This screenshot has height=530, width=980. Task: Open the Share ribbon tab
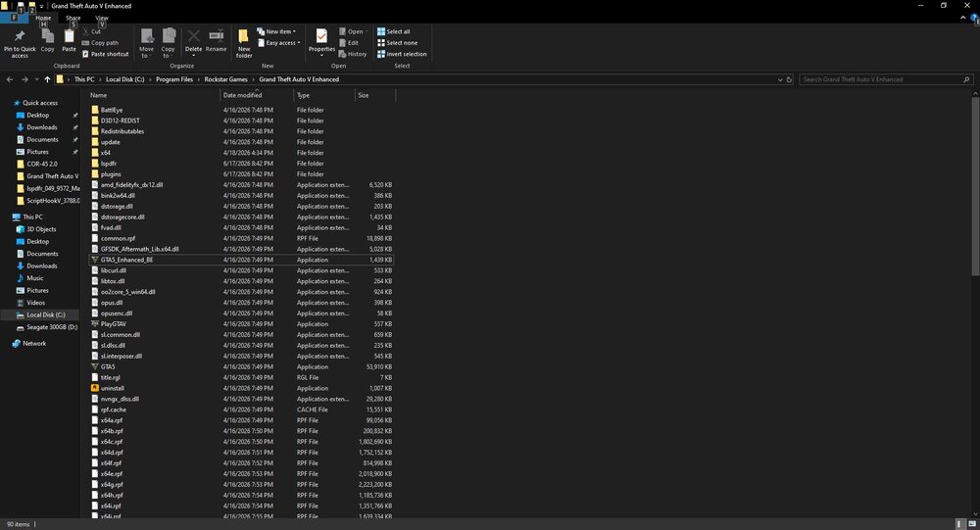73,19
